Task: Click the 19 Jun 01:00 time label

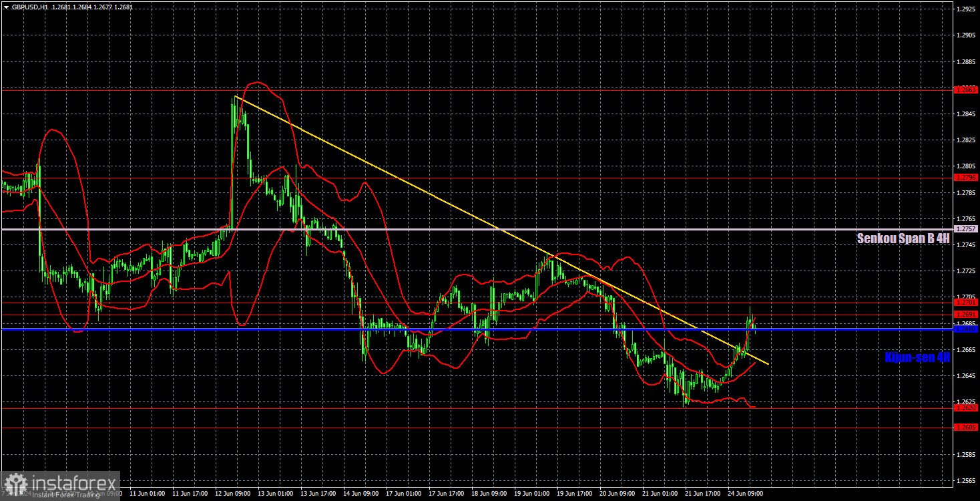Action: pos(531,494)
